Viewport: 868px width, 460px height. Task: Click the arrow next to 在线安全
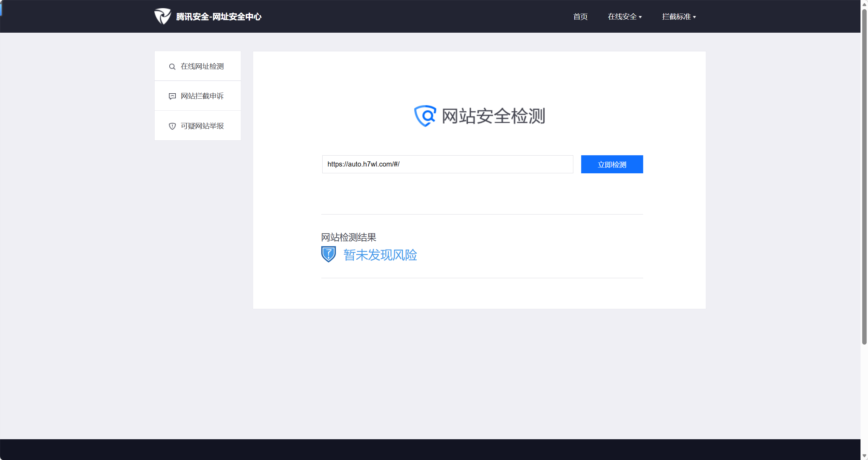(x=640, y=17)
